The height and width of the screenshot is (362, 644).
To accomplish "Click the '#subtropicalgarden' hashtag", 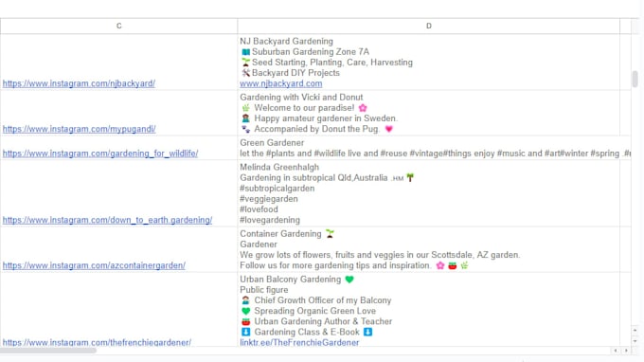I will tap(277, 189).
